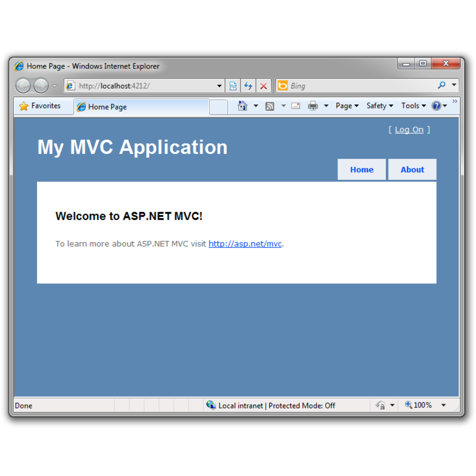Click the Refresh page icon

248,86
